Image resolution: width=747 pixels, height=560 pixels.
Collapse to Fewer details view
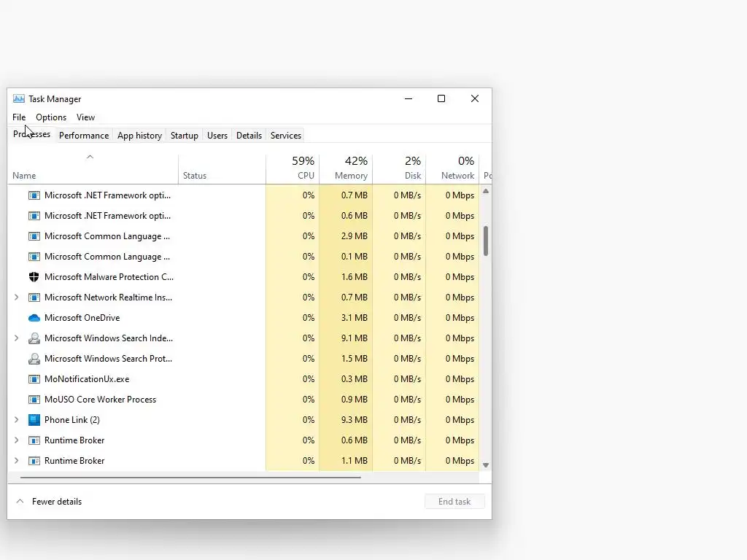coord(49,502)
